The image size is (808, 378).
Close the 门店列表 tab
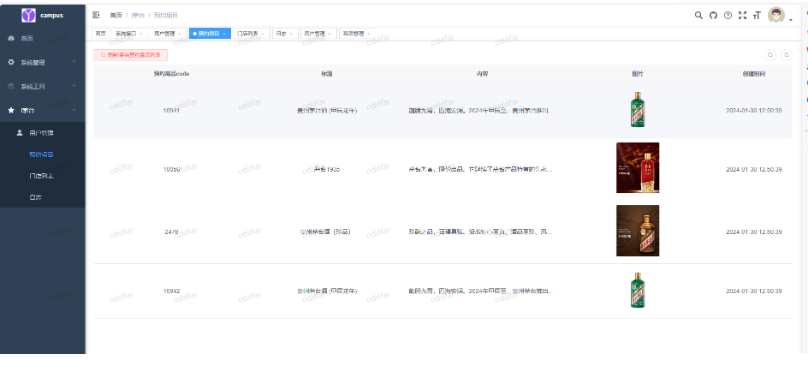[263, 33]
